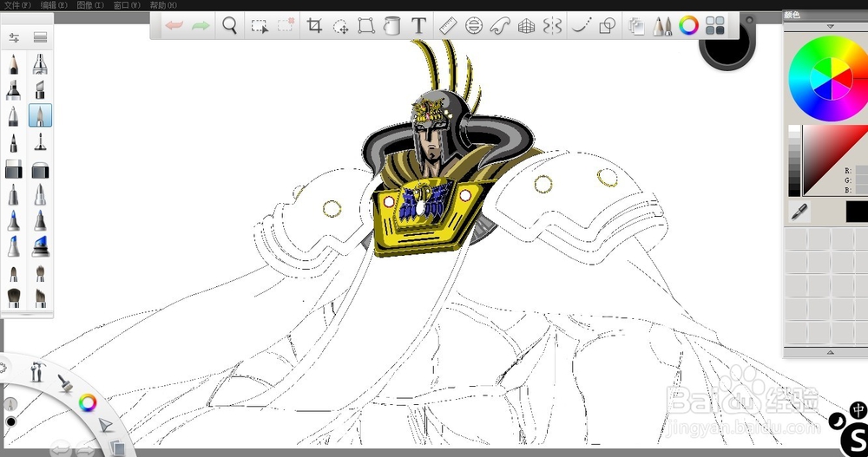Select the airbrush in brush palette
Screen dimensions: 868x457
click(x=40, y=64)
